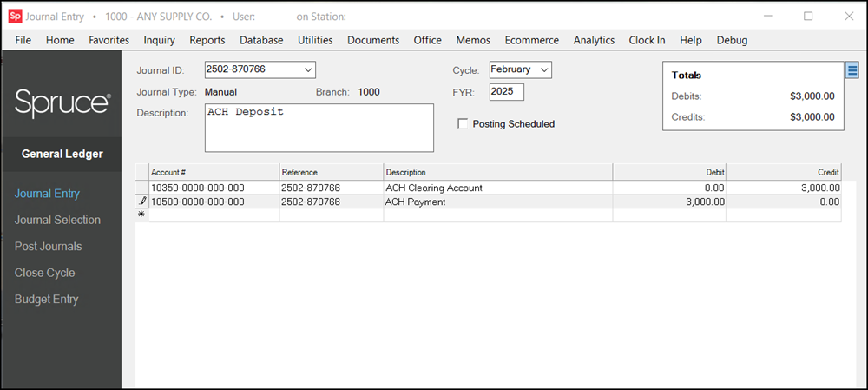Click the blue hamburger menu icon beside Totals
868x390 pixels.
pos(852,70)
